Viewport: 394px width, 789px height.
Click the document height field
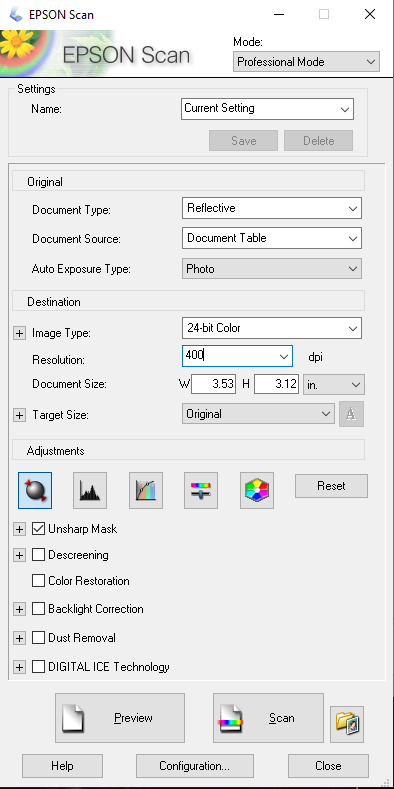[276, 384]
